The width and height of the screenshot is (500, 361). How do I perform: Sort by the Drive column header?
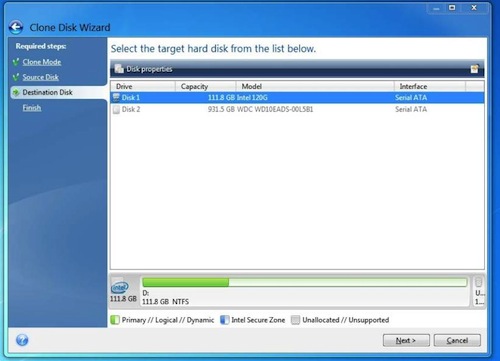tap(143, 86)
